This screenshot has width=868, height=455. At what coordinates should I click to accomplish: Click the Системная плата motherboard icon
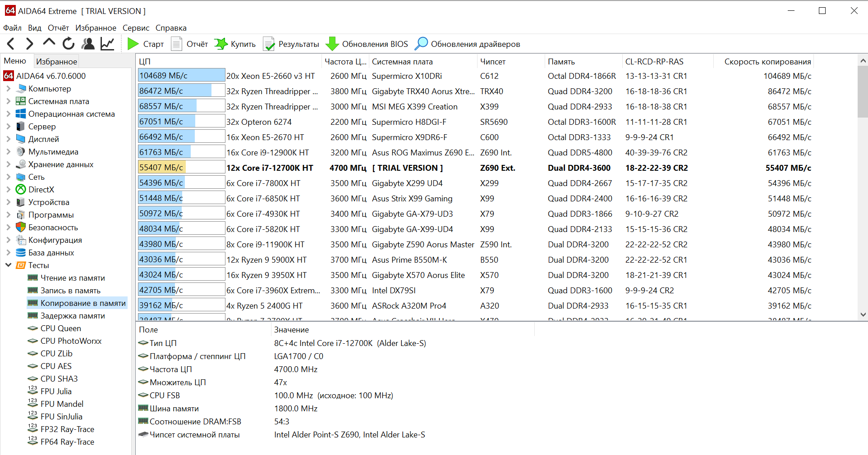pyautogui.click(x=21, y=101)
